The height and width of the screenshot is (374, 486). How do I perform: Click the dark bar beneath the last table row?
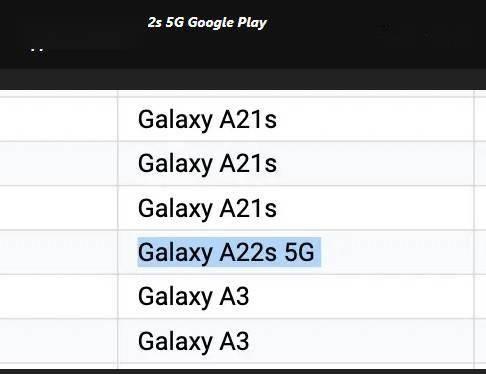point(243,371)
